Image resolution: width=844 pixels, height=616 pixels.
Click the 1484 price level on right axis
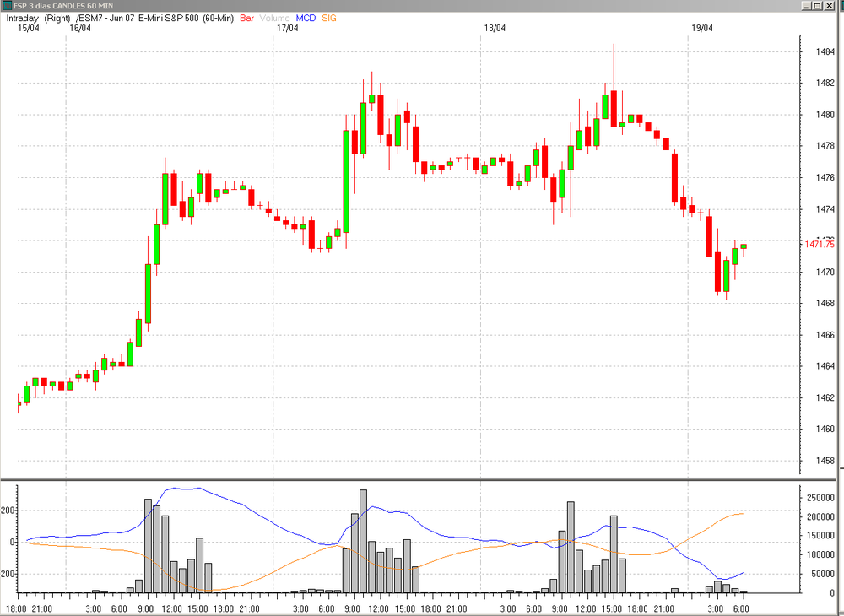pyautogui.click(x=825, y=52)
